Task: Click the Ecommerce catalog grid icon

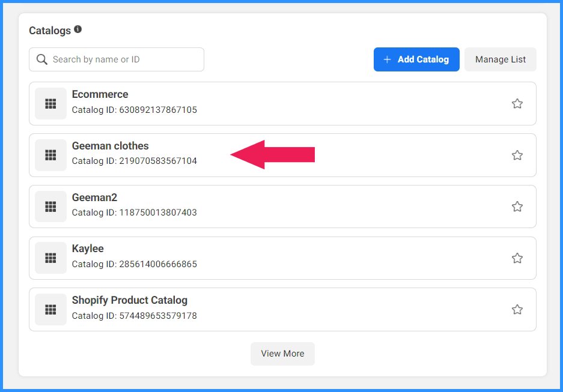Action: (x=50, y=104)
